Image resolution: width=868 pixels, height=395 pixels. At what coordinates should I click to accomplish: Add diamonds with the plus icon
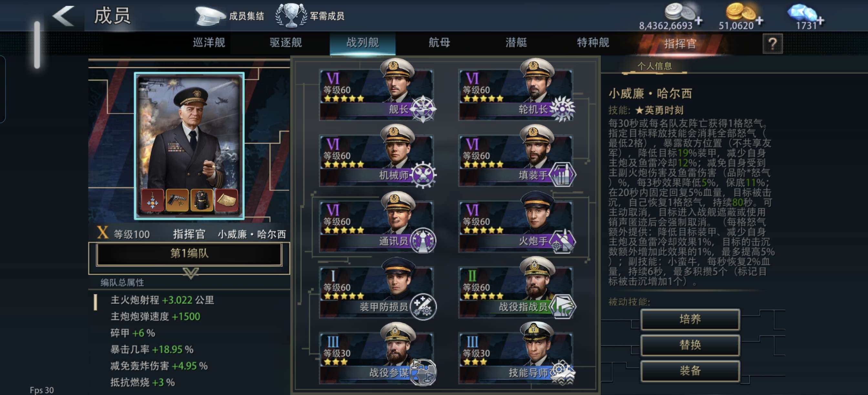820,21
